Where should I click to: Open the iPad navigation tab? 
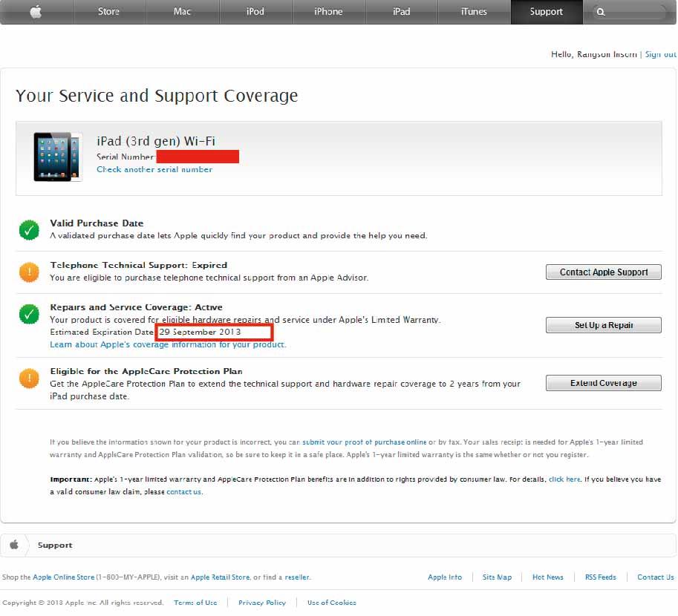[401, 12]
